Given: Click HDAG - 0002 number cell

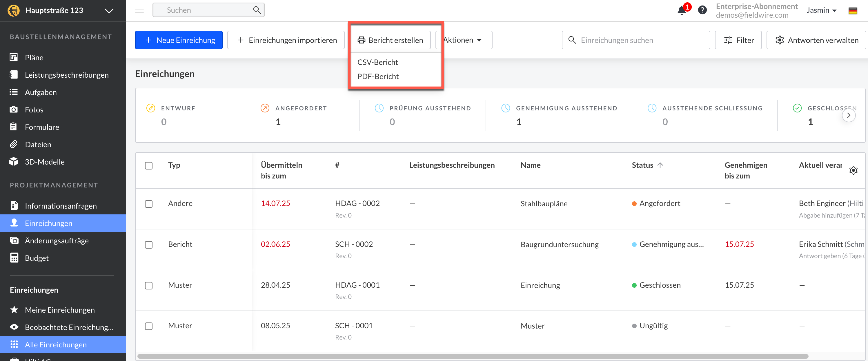Looking at the screenshot, I should [x=357, y=203].
